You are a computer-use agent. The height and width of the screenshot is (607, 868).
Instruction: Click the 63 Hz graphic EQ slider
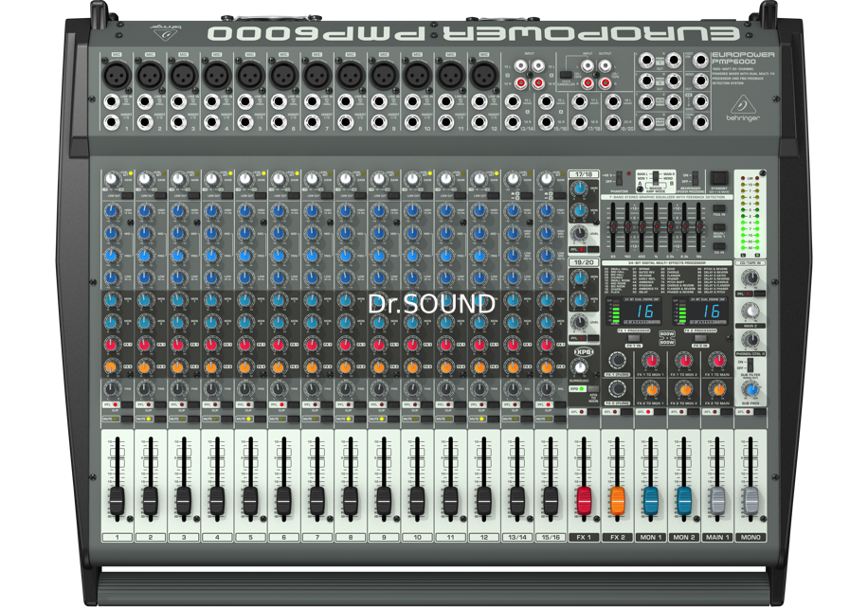(613, 225)
